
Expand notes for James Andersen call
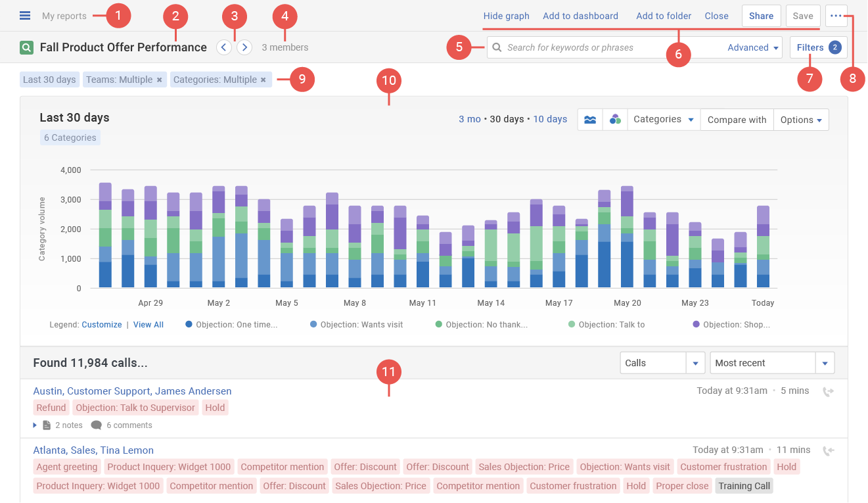[x=35, y=425]
